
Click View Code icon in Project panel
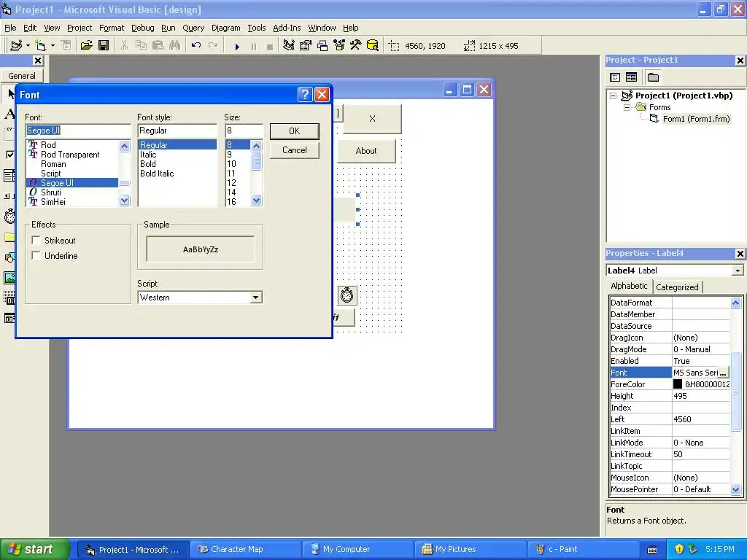pyautogui.click(x=615, y=77)
